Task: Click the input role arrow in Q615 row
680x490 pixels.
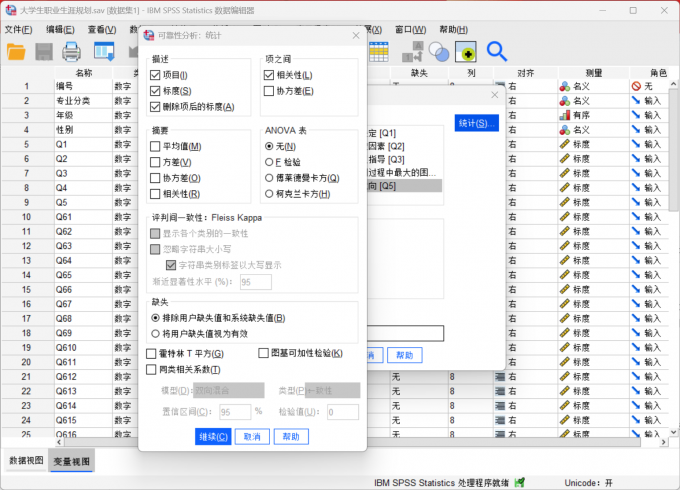Action: point(636,420)
